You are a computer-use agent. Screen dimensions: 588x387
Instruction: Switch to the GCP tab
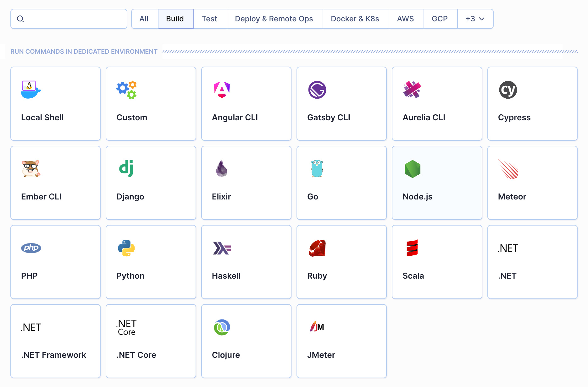(x=440, y=19)
